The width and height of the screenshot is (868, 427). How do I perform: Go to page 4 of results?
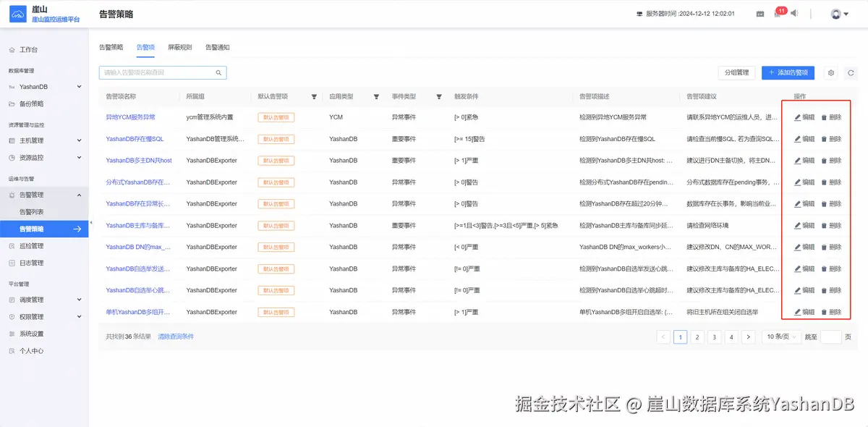click(731, 337)
